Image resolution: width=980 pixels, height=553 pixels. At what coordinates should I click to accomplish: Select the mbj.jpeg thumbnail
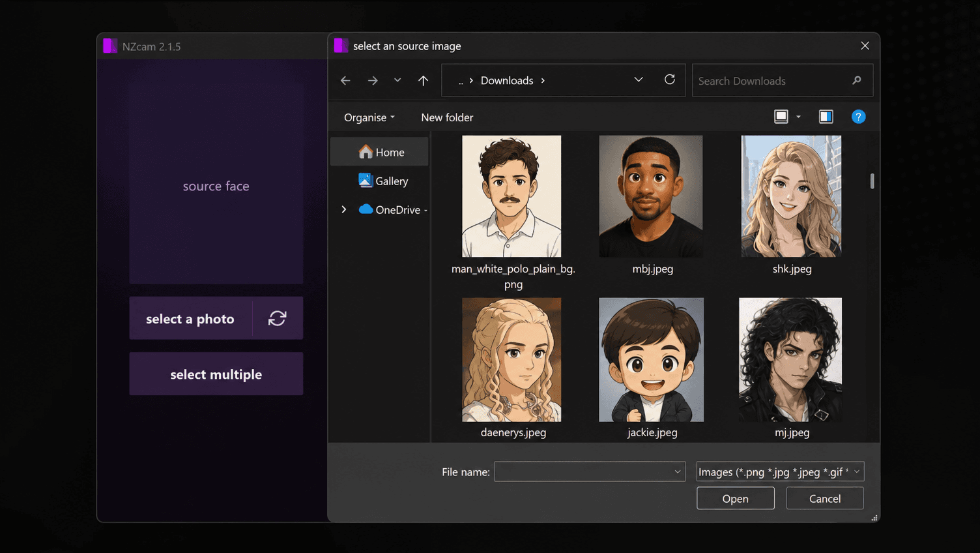click(651, 196)
